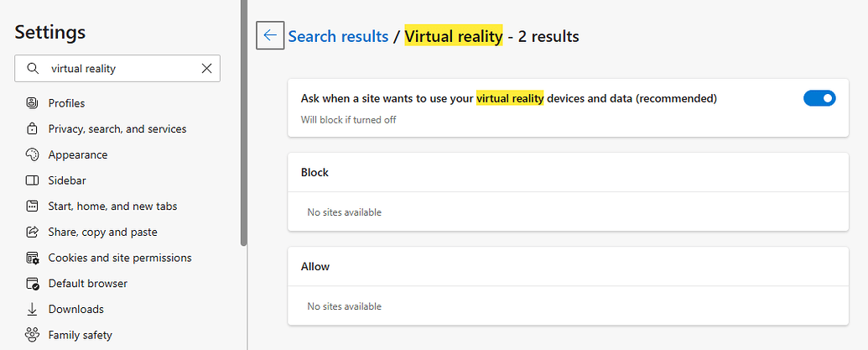Open the Search results breadcrumb link
Image resolution: width=868 pixels, height=350 pixels.
click(338, 36)
